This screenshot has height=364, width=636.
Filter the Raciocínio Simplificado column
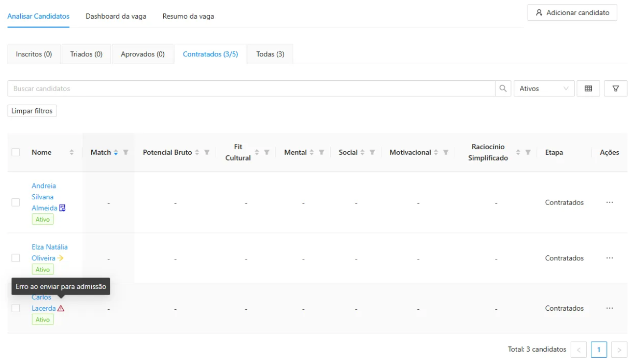(x=528, y=152)
